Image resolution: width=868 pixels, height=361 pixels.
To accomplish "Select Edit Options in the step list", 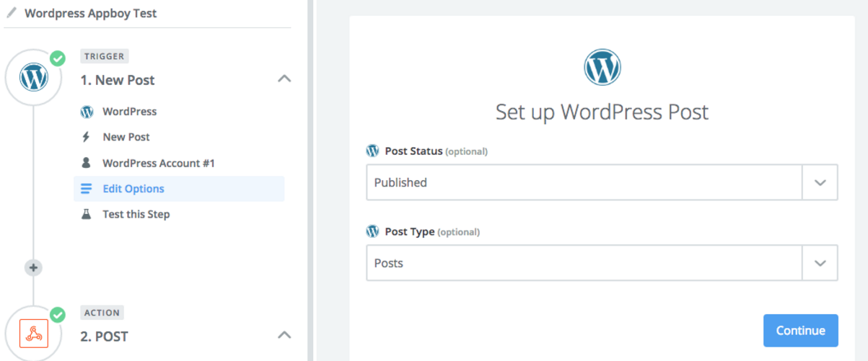I will pos(133,189).
